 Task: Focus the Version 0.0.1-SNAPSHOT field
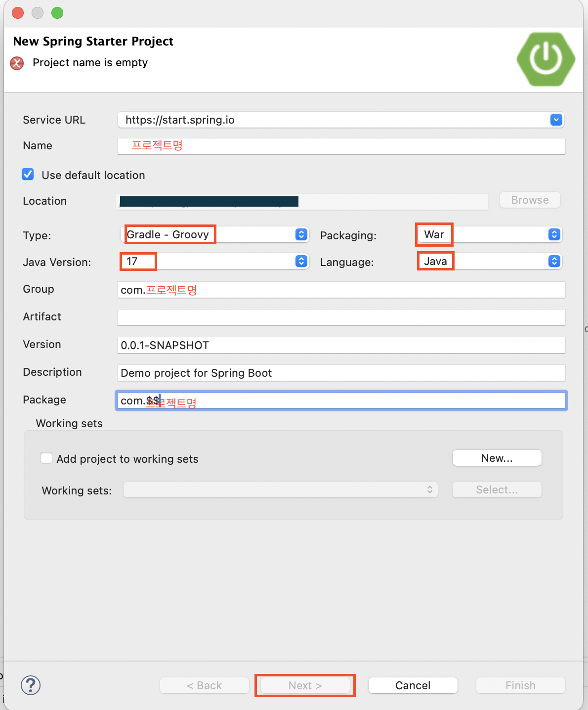341,345
